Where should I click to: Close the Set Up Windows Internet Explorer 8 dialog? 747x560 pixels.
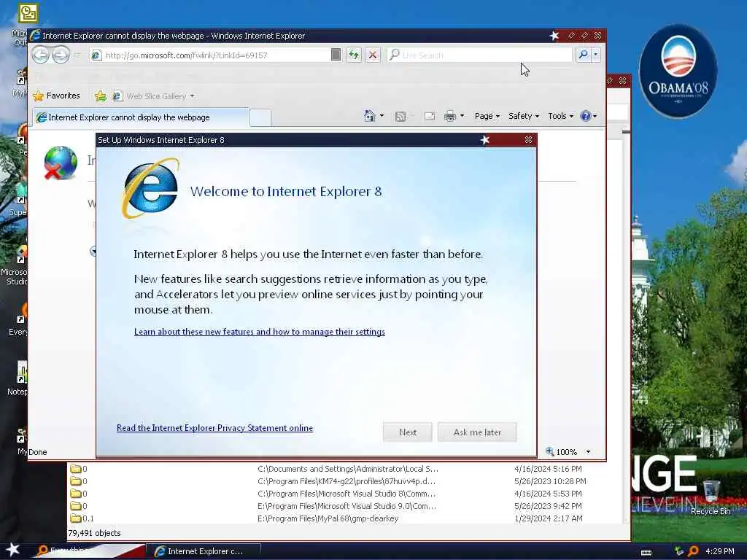point(528,139)
